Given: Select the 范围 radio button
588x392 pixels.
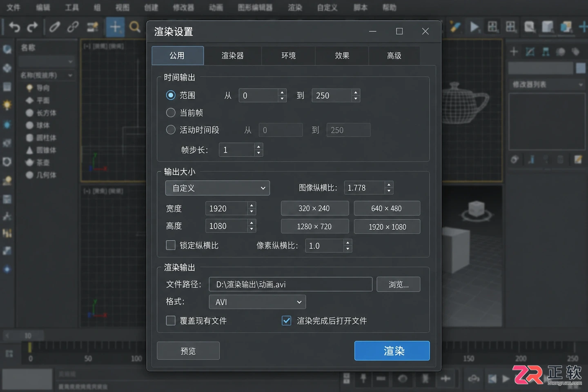Looking at the screenshot, I should point(171,95).
